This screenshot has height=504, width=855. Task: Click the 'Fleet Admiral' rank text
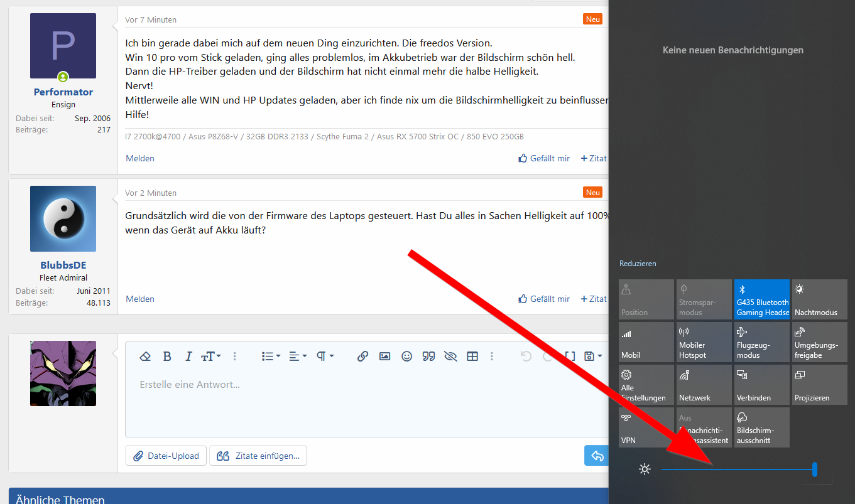pyautogui.click(x=63, y=278)
